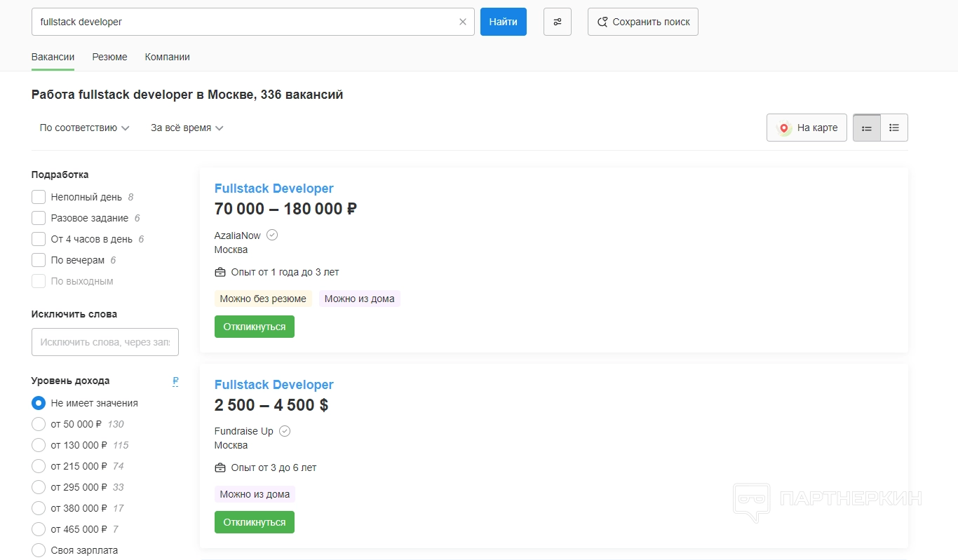
Task: Click the ruble currency icon by Уровень дохода
Action: pyautogui.click(x=175, y=381)
